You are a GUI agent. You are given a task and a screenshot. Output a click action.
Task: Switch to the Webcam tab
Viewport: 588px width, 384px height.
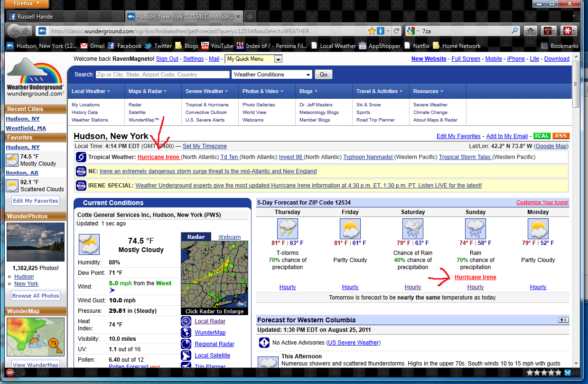[x=229, y=237]
